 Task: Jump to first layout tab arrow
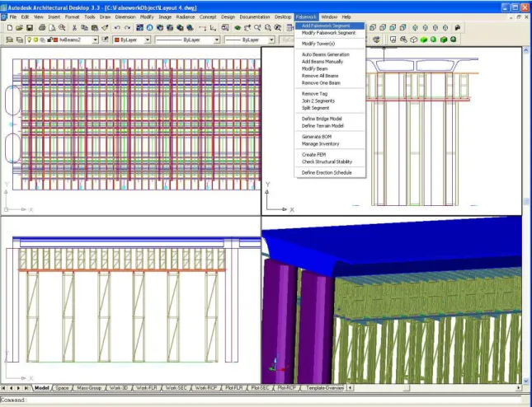tap(3, 388)
